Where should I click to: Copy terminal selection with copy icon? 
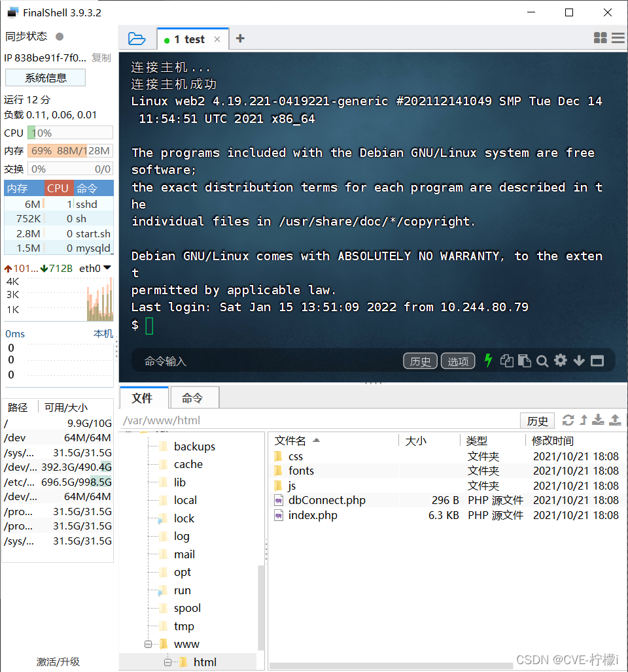click(506, 361)
